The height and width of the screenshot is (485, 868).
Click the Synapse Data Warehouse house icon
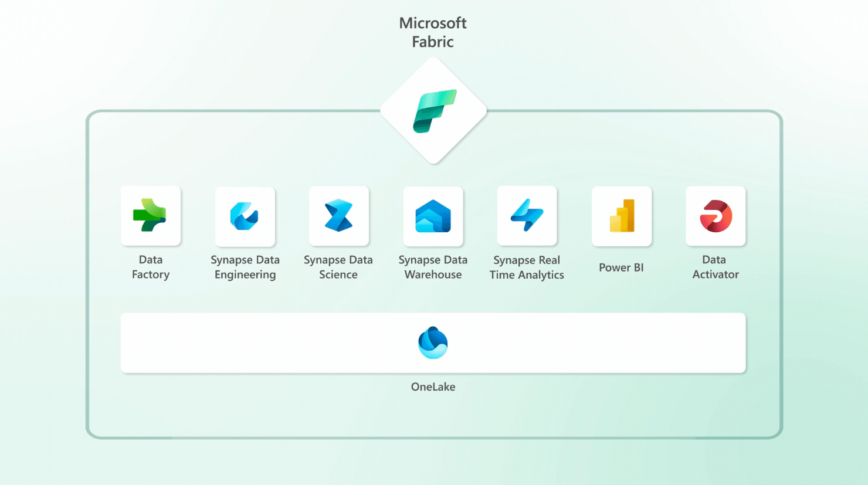pos(433,215)
